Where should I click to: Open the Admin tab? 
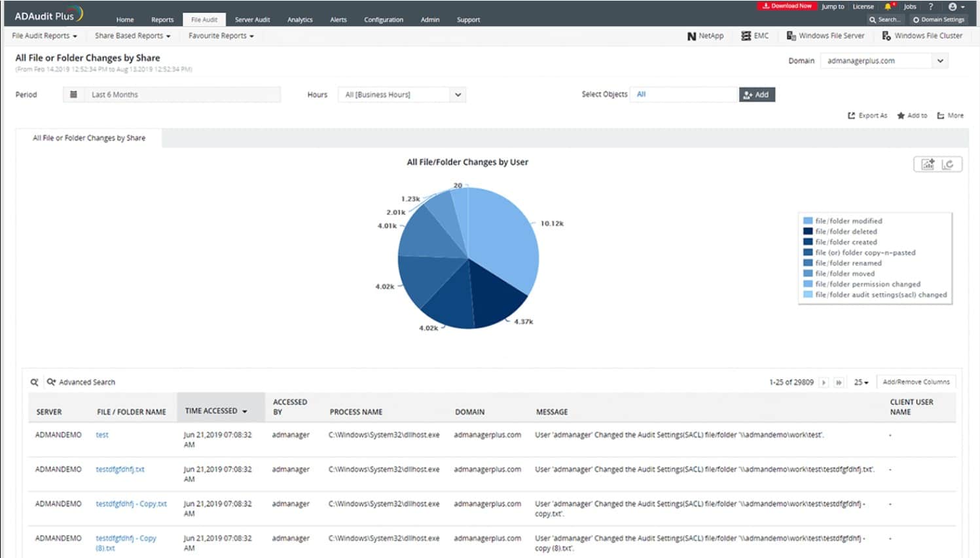pyautogui.click(x=430, y=20)
